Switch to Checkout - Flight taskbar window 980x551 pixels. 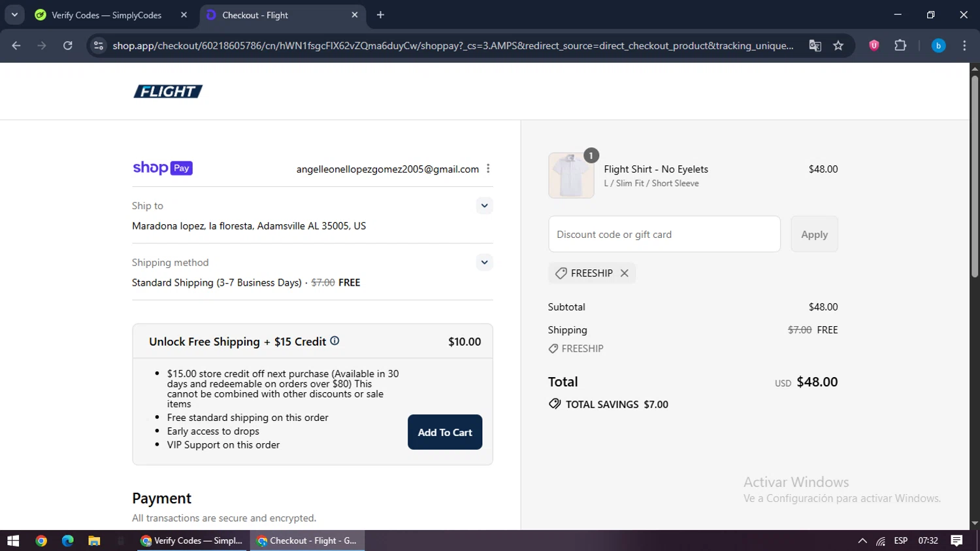[x=308, y=541]
